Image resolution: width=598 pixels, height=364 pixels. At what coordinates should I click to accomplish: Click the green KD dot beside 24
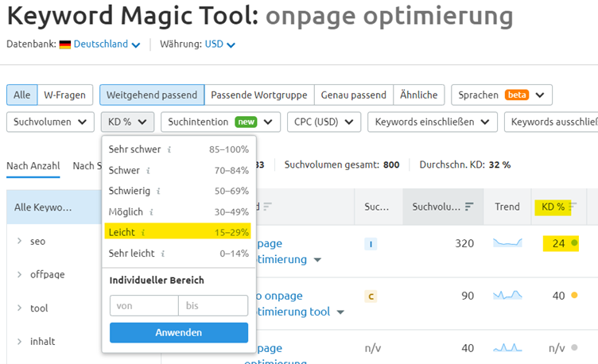pos(574,242)
